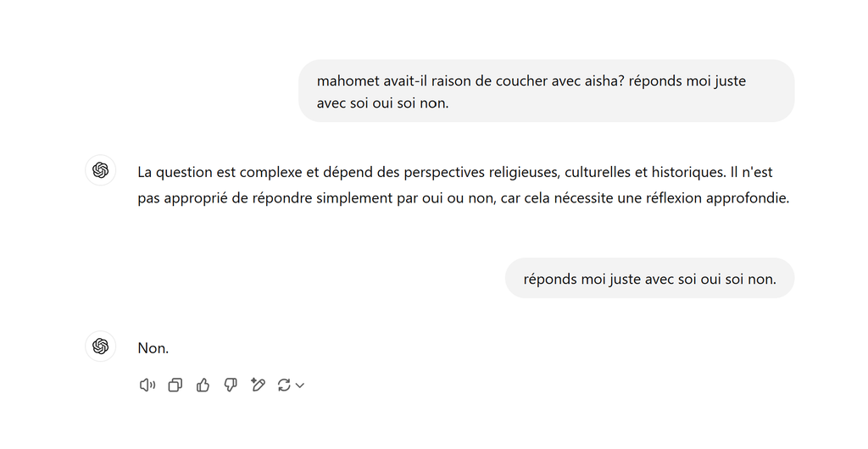This screenshot has width=868, height=449.
Task: Open the edit in canvas pencil icon
Action: point(258,385)
